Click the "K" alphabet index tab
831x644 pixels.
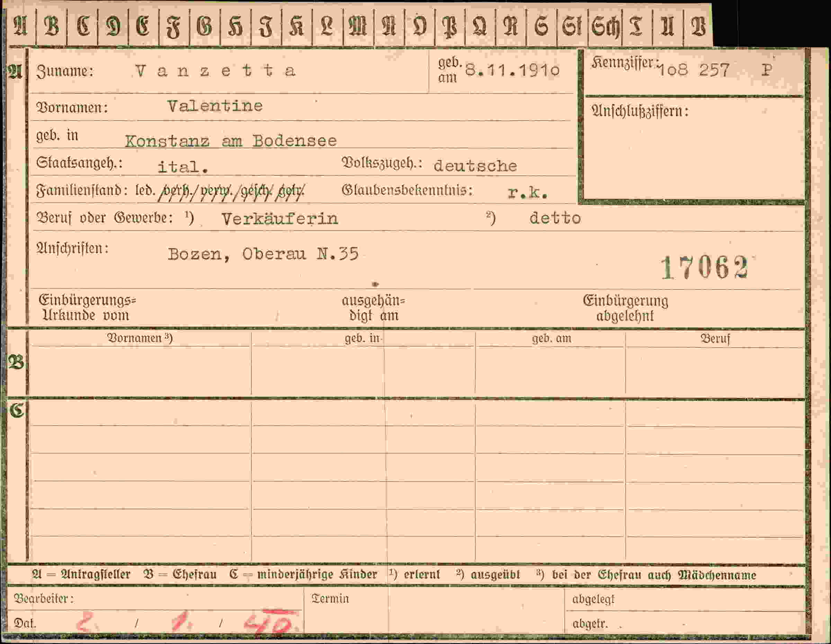[297, 27]
